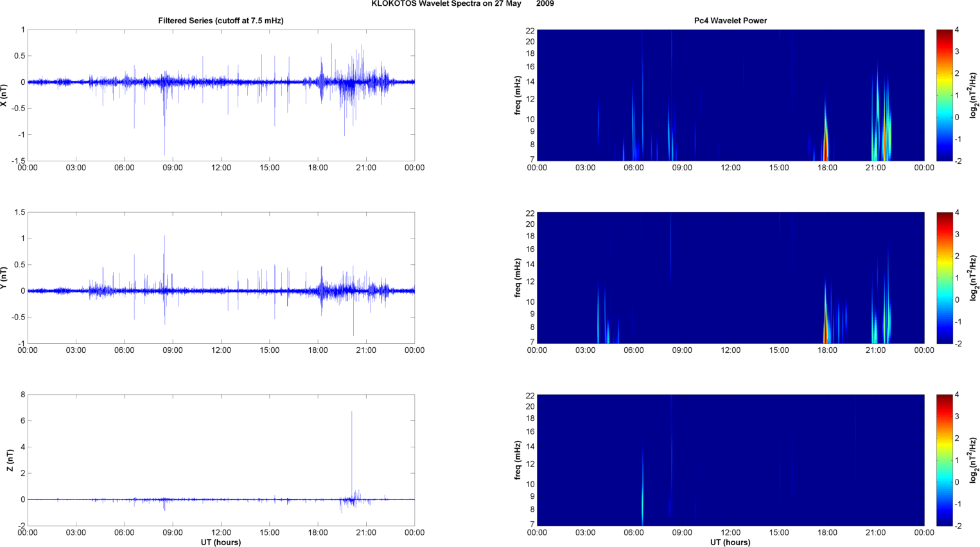
Task: Click the middle spectrogram's colorbar
Action: [944, 278]
